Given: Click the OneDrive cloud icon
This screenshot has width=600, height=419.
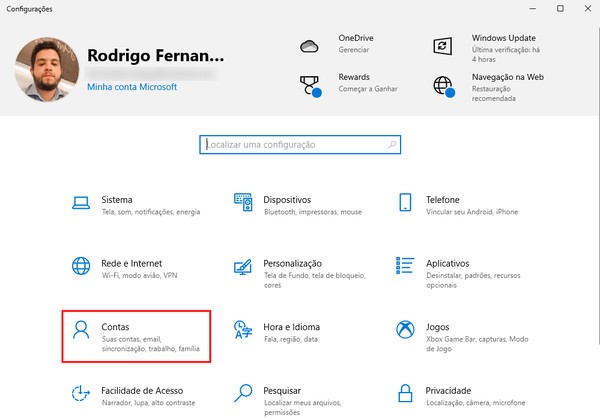Looking at the screenshot, I should 309,46.
